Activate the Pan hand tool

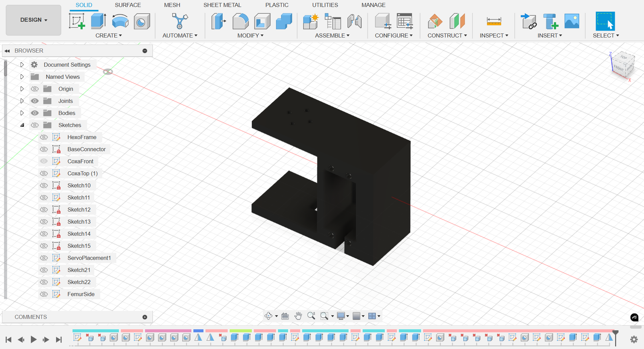click(x=298, y=316)
